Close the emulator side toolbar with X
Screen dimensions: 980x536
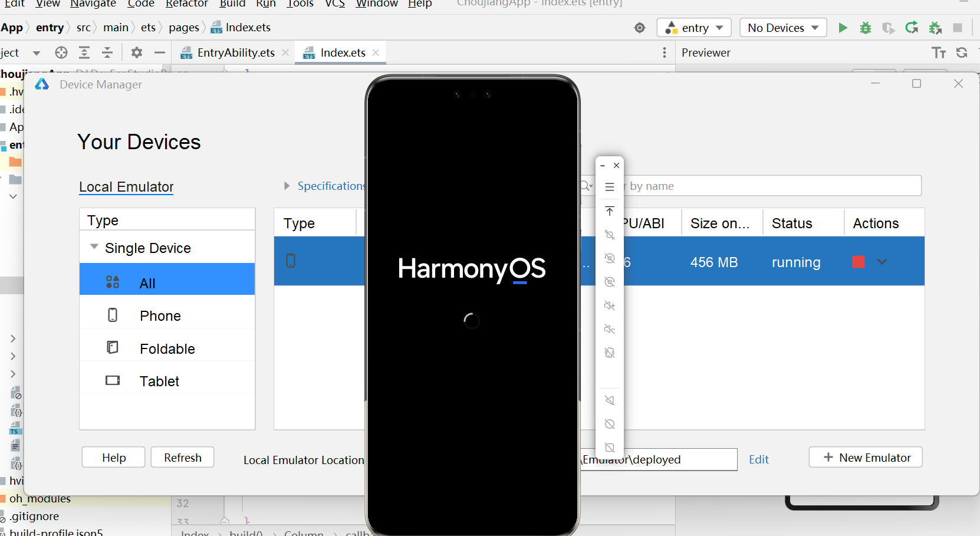click(616, 166)
